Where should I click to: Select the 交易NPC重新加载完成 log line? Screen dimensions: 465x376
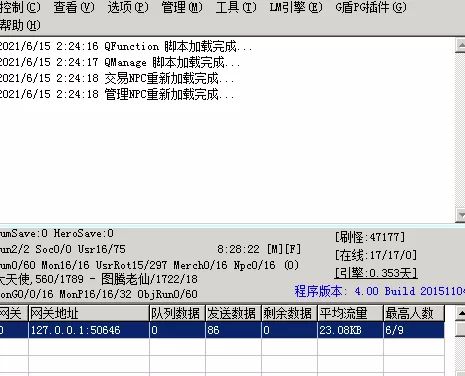click(x=117, y=78)
